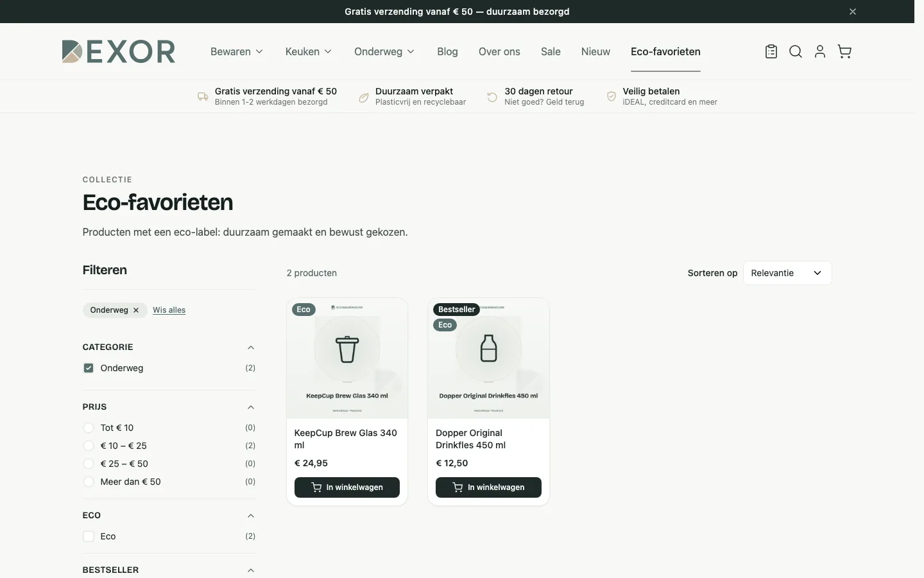
Task: Click the € 24,95 price
Action: coord(311,463)
